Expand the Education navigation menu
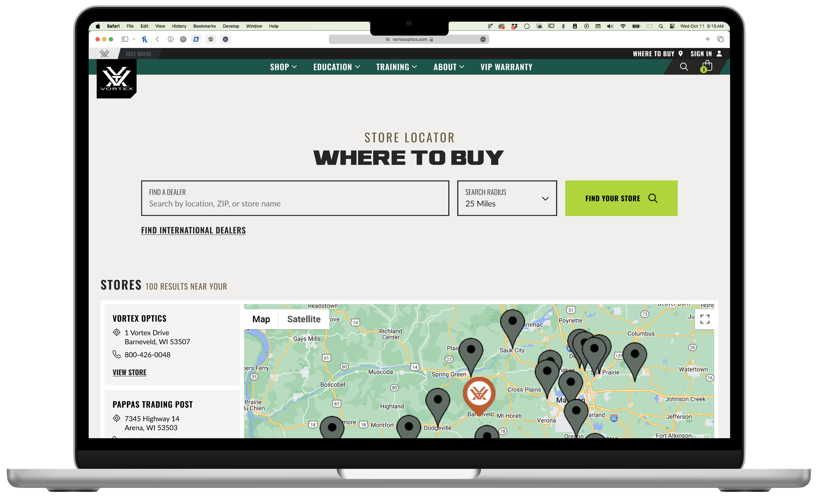This screenshot has width=820, height=504. coord(337,67)
